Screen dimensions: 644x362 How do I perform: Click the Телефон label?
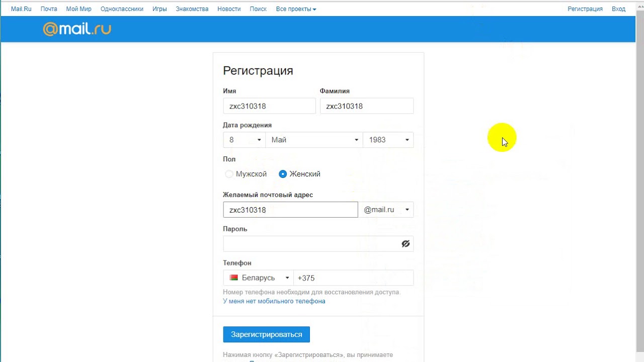click(x=237, y=263)
